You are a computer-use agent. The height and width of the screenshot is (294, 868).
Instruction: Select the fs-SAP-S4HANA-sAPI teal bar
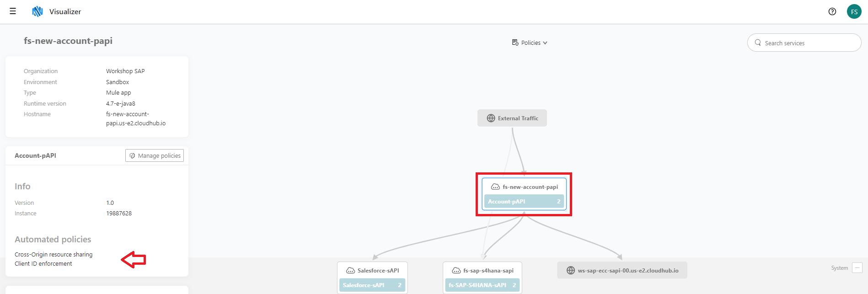(482, 285)
